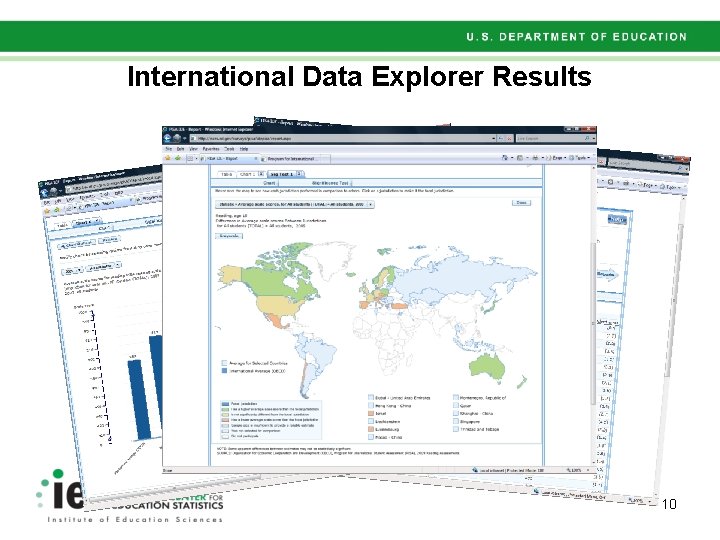Close the Sig Test 1 tab with its X
The width and height of the screenshot is (720, 540).
click(x=299, y=174)
